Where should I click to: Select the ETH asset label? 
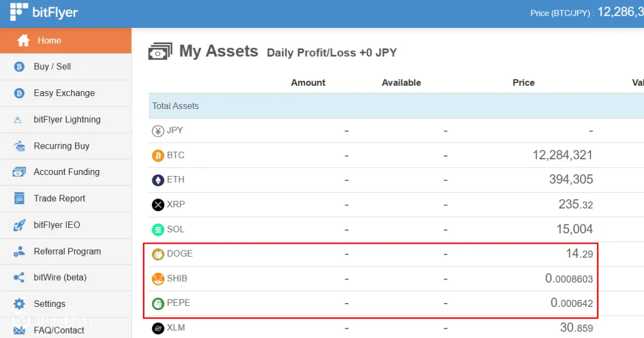175,180
